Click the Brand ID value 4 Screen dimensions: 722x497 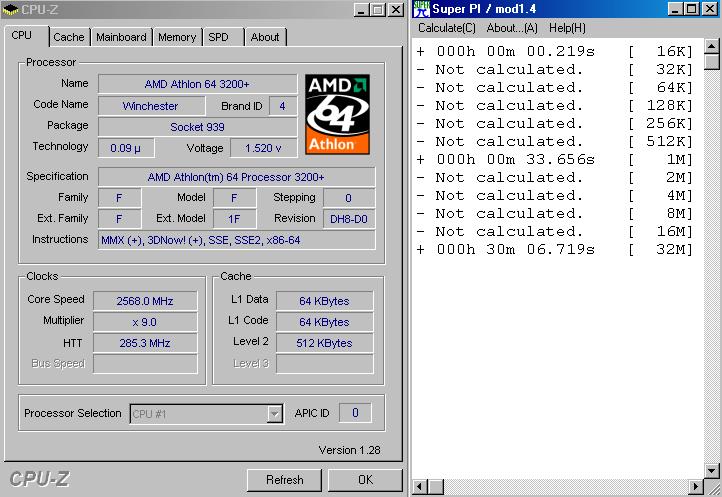click(x=282, y=106)
